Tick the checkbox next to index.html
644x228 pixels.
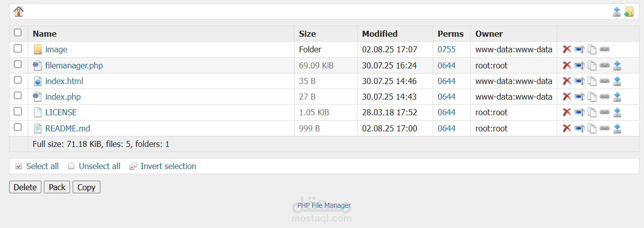[18, 80]
